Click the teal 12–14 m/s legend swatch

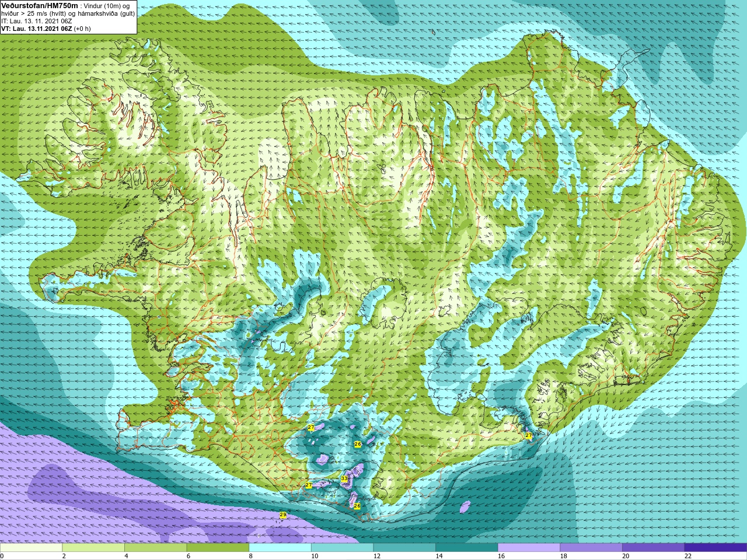(404, 548)
